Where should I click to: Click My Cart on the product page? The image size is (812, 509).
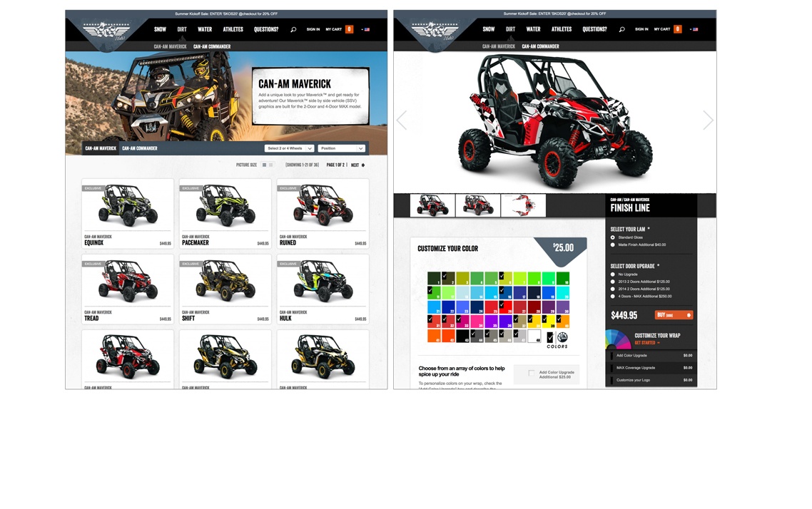pyautogui.click(x=662, y=29)
